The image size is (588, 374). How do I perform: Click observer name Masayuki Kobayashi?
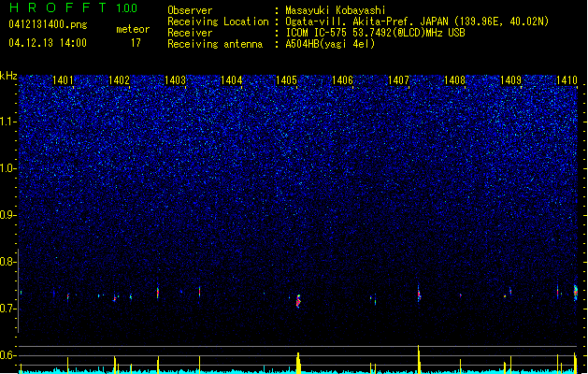coord(336,10)
